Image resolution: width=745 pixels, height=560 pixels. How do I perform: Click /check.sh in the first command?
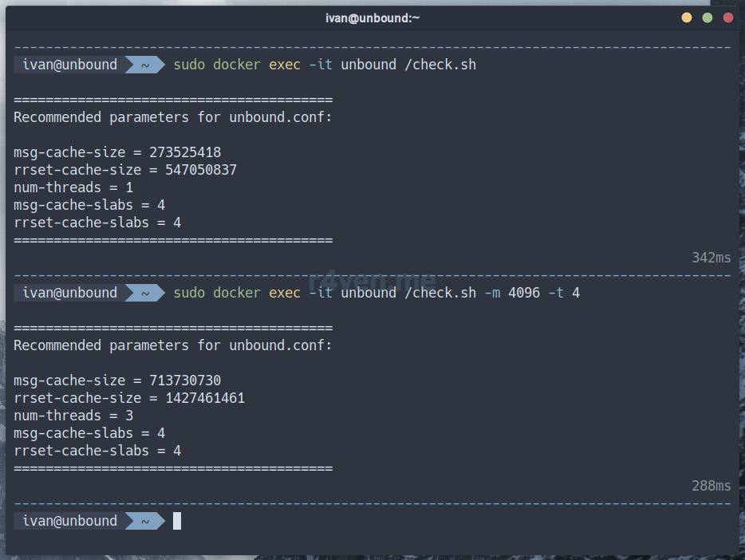[x=440, y=65]
